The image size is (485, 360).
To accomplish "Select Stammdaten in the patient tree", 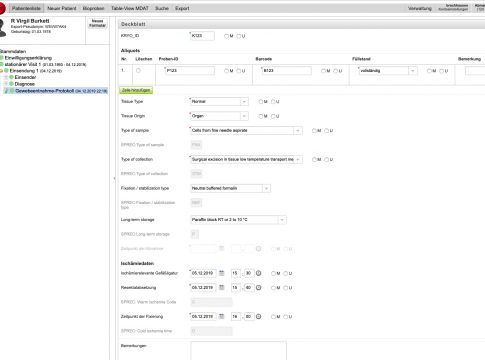I will pos(13,51).
